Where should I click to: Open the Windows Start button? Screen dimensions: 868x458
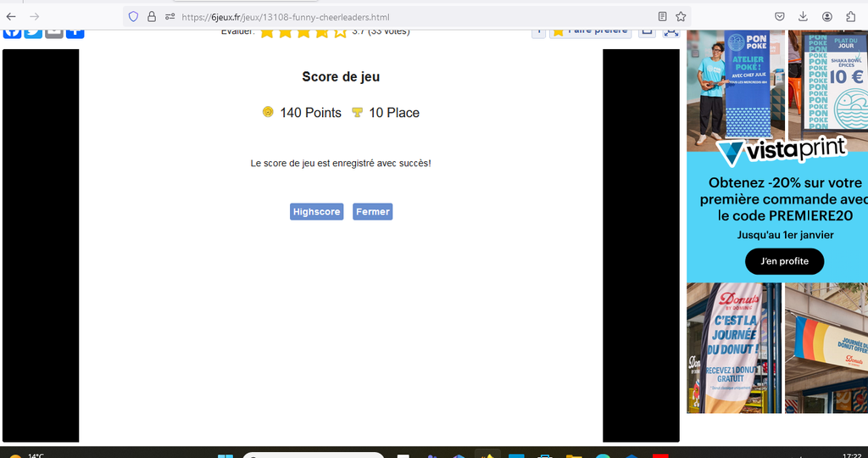(x=225, y=455)
